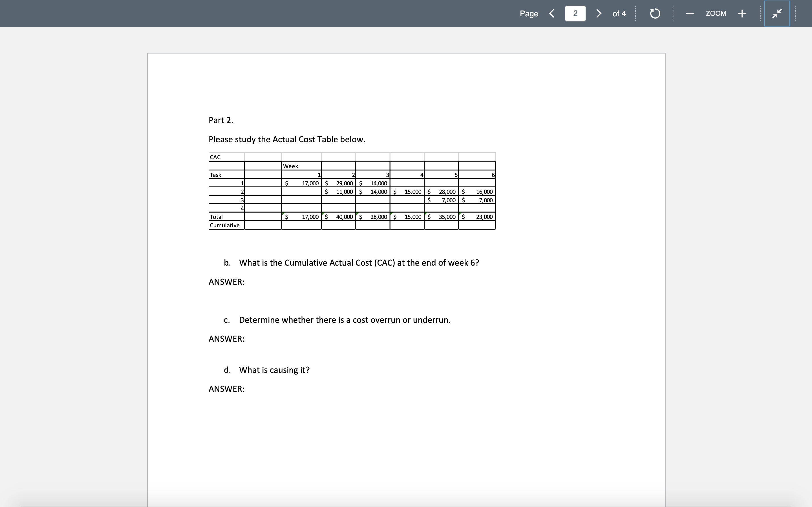The image size is (812, 507).
Task: Click question c about cost overrun
Action: (345, 320)
